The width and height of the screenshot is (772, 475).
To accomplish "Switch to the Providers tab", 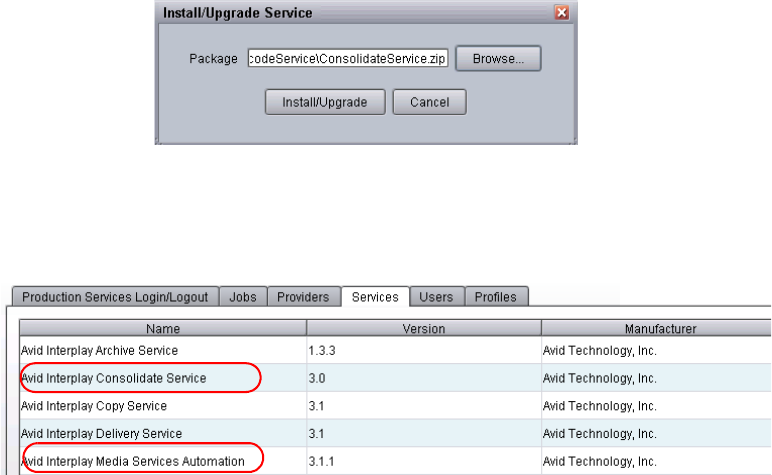I will 303,297.
